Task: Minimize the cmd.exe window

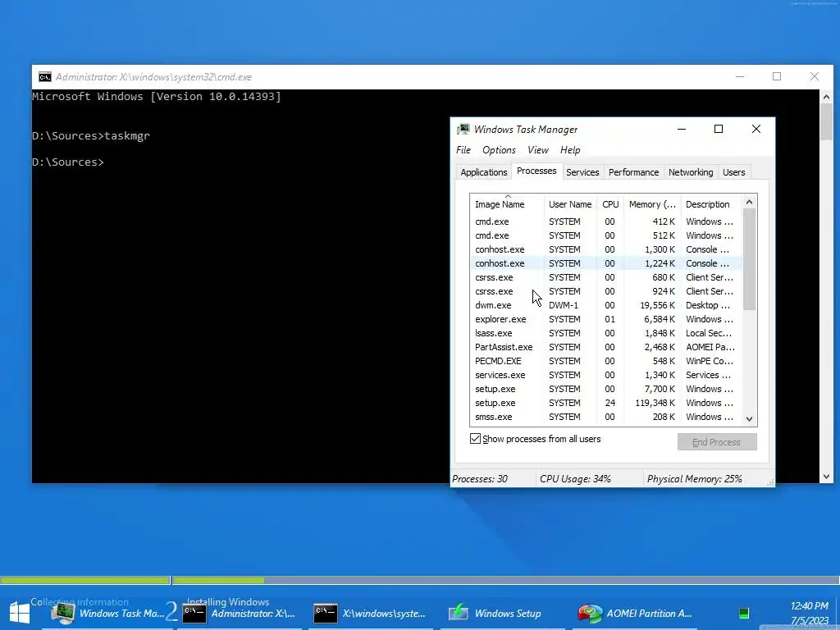Action: click(740, 76)
